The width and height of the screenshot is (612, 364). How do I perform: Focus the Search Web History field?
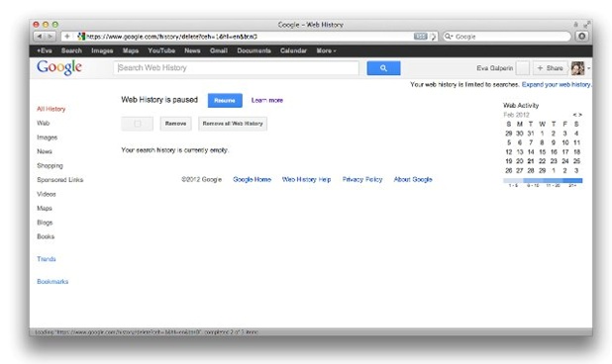coord(236,68)
